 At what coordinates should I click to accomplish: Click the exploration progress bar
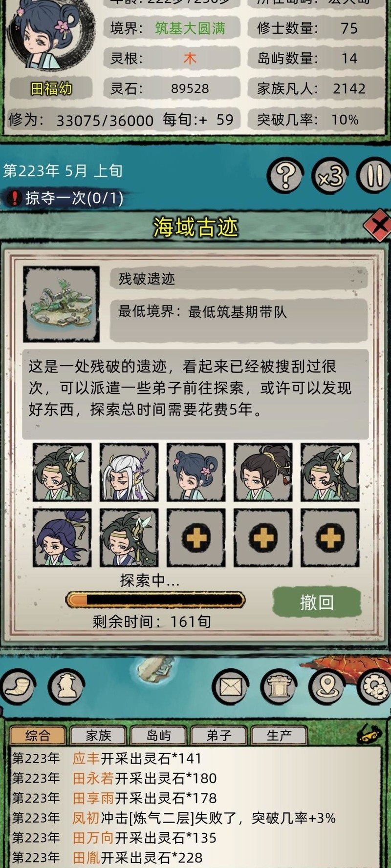coord(155,599)
